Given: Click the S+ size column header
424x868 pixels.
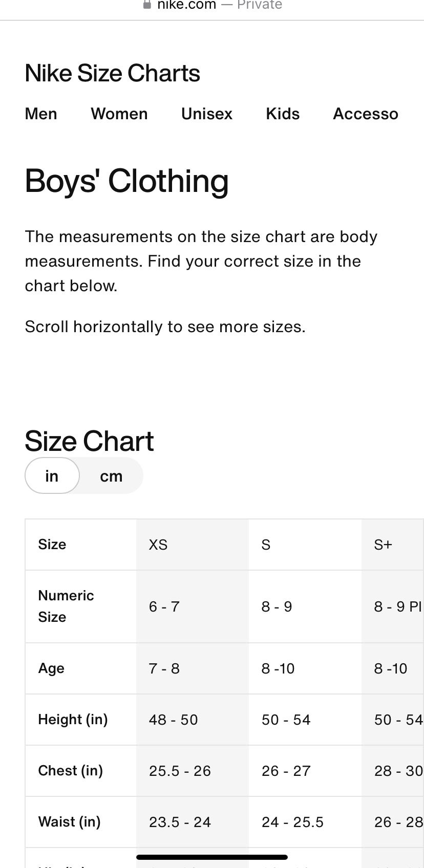Looking at the screenshot, I should (x=383, y=545).
